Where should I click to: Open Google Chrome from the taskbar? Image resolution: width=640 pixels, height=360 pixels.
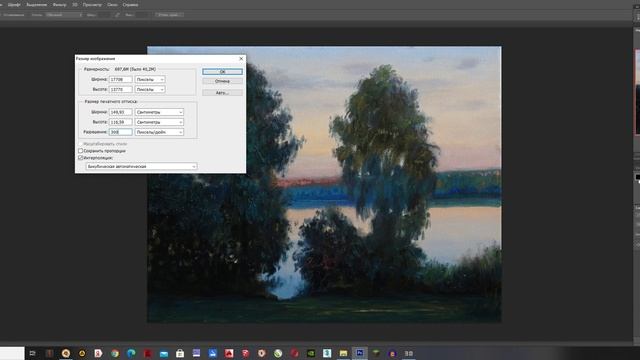115,353
